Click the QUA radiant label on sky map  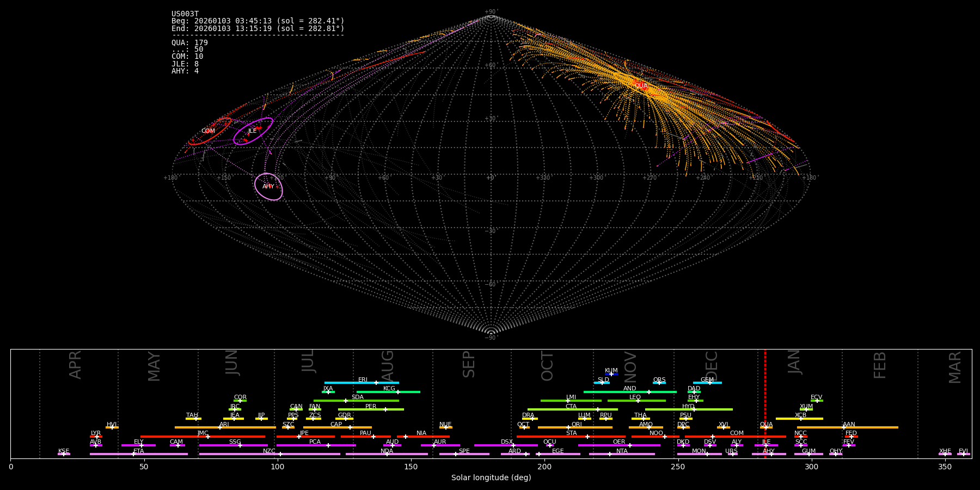click(641, 86)
